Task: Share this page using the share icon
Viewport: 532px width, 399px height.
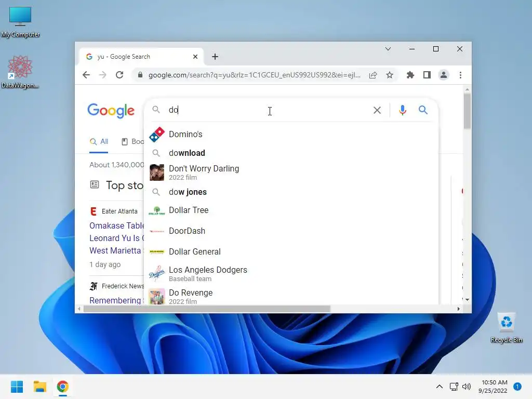Action: pos(373,75)
